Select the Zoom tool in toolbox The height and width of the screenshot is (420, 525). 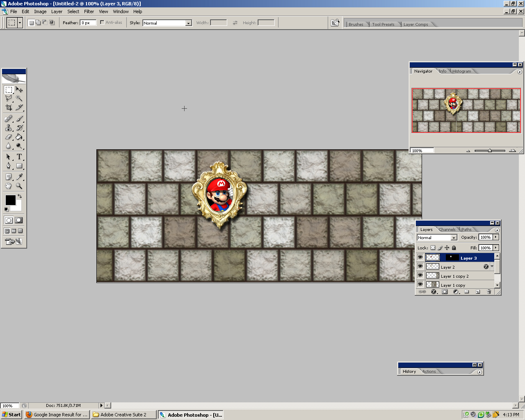click(19, 186)
